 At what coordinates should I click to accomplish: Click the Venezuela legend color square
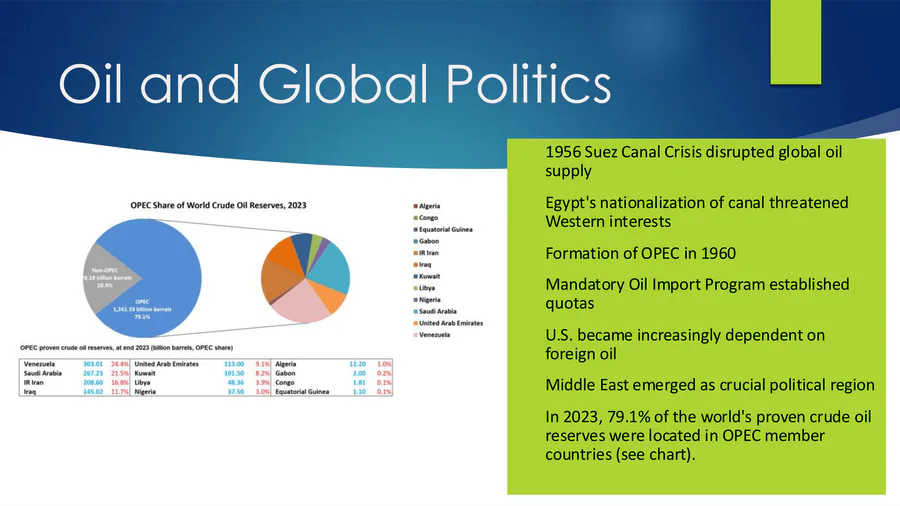click(415, 335)
